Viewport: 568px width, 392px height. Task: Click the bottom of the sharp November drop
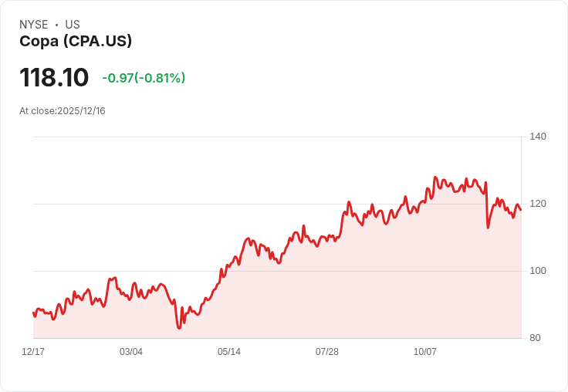coord(488,228)
